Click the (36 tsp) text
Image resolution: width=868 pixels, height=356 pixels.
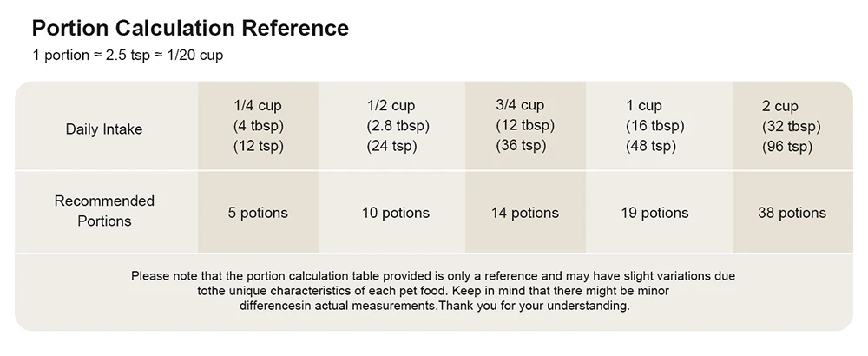click(521, 145)
